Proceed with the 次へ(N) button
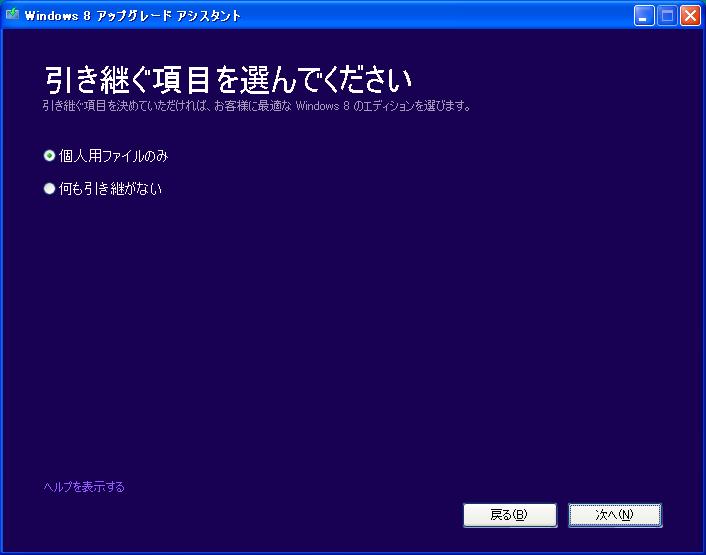The height and width of the screenshot is (555, 706). 615,514
